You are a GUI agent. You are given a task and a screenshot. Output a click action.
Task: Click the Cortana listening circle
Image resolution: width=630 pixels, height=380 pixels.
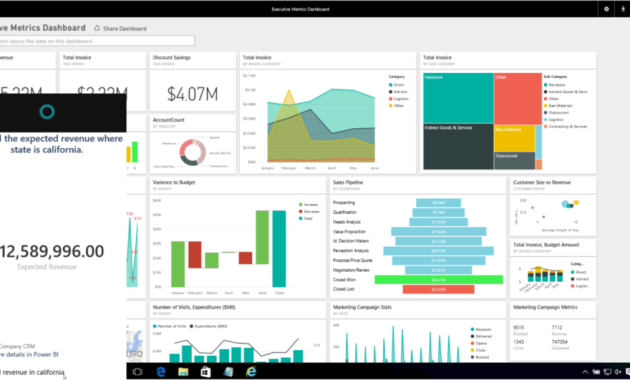pos(47,111)
